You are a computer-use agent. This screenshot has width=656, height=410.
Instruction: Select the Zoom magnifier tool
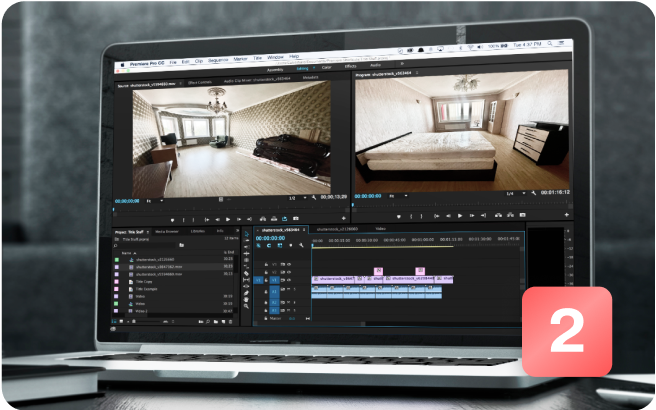246,306
